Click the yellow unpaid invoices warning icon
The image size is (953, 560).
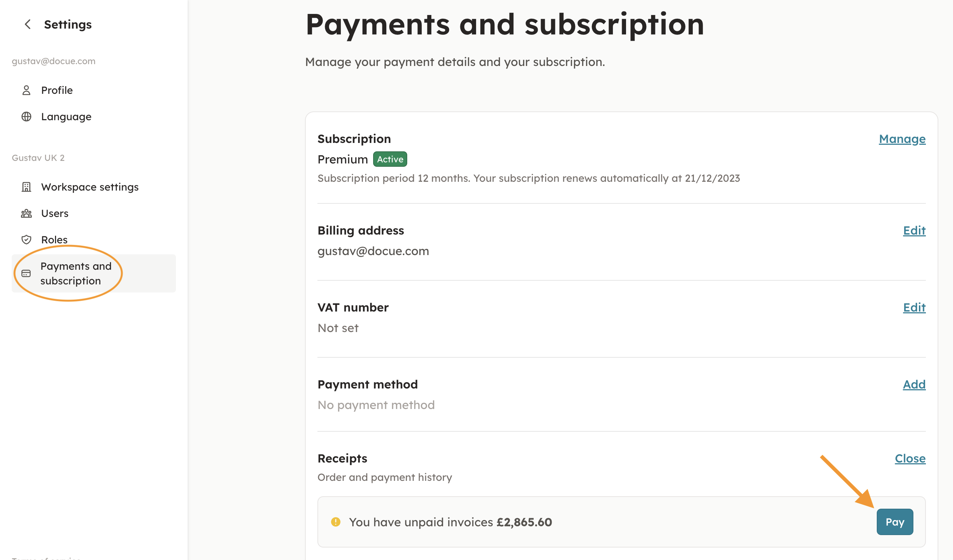tap(335, 522)
